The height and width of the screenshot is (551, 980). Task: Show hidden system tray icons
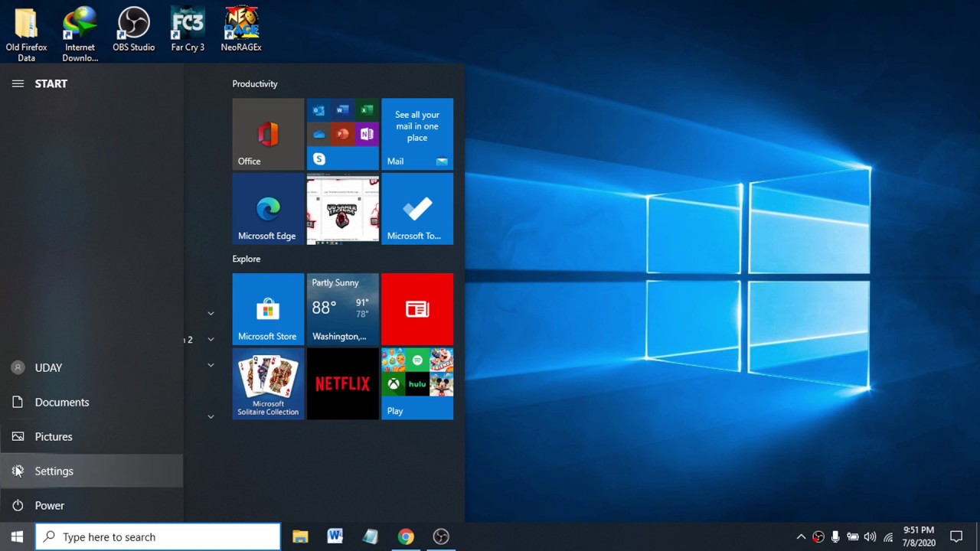point(801,537)
